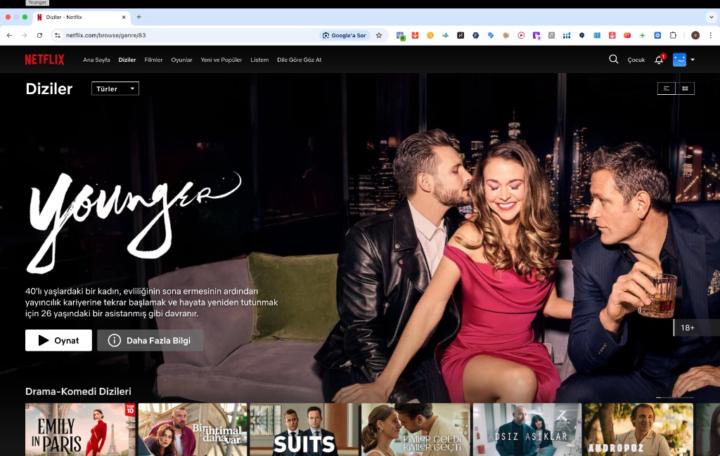The width and height of the screenshot is (720, 456).
Task: Open the Suits thumbnail
Action: point(304,430)
